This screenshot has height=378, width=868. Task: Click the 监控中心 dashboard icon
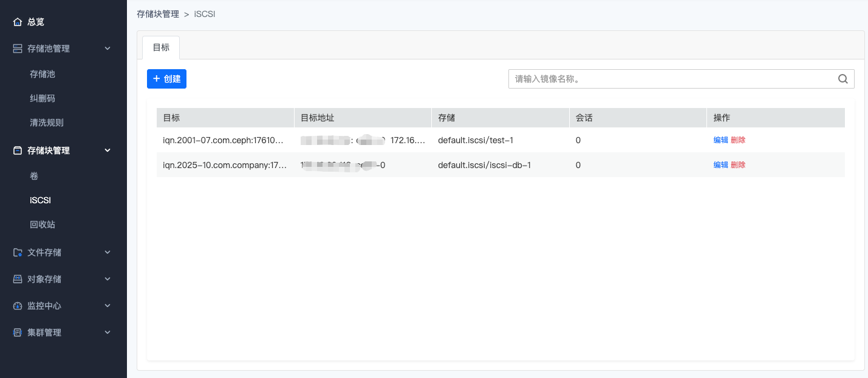click(18, 306)
